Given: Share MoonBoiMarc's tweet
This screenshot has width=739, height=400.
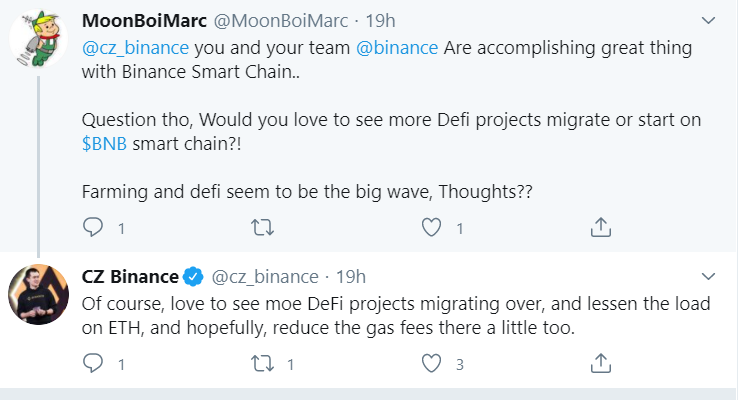Looking at the screenshot, I should click(600, 229).
